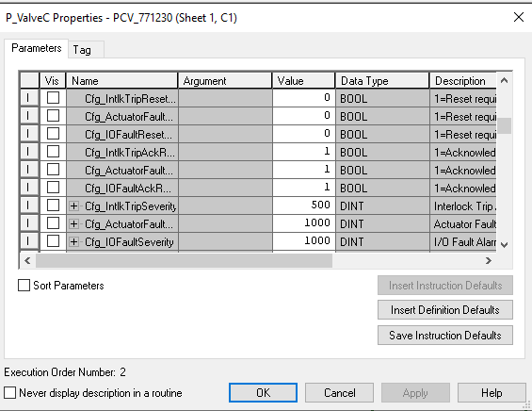Click the horizontal scrollbar thumb
This screenshot has width=532, height=411.
[x=184, y=260]
